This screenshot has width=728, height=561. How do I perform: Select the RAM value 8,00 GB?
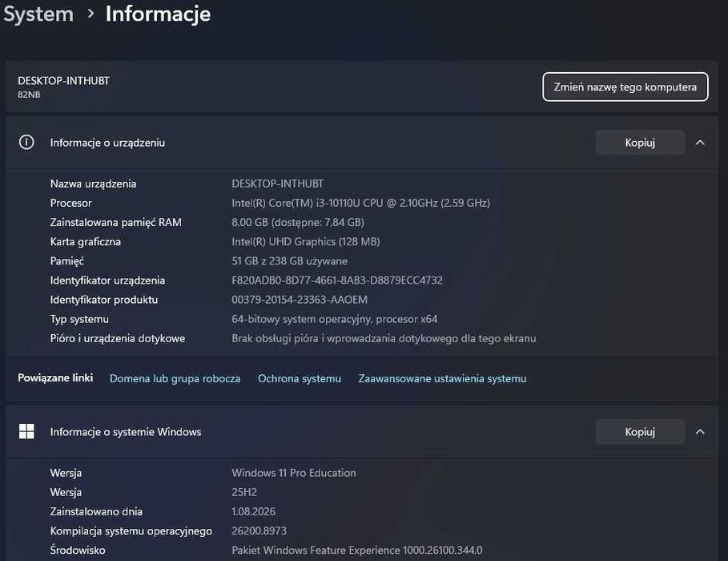[x=298, y=222]
